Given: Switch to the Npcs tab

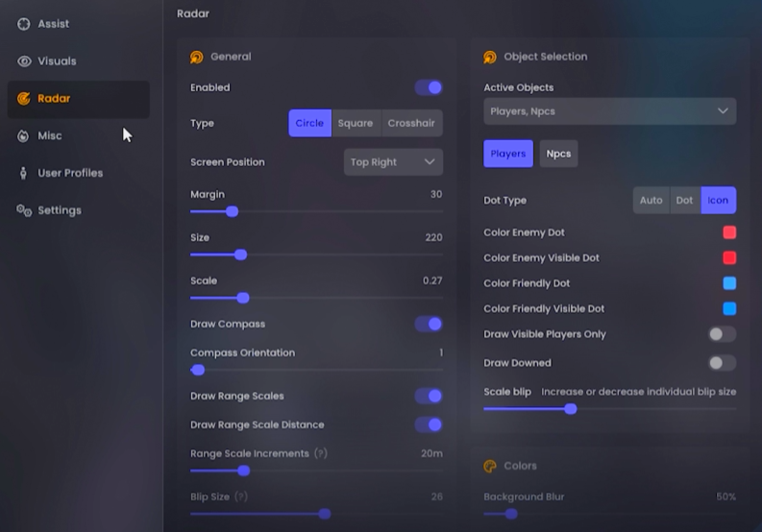Looking at the screenshot, I should point(559,154).
